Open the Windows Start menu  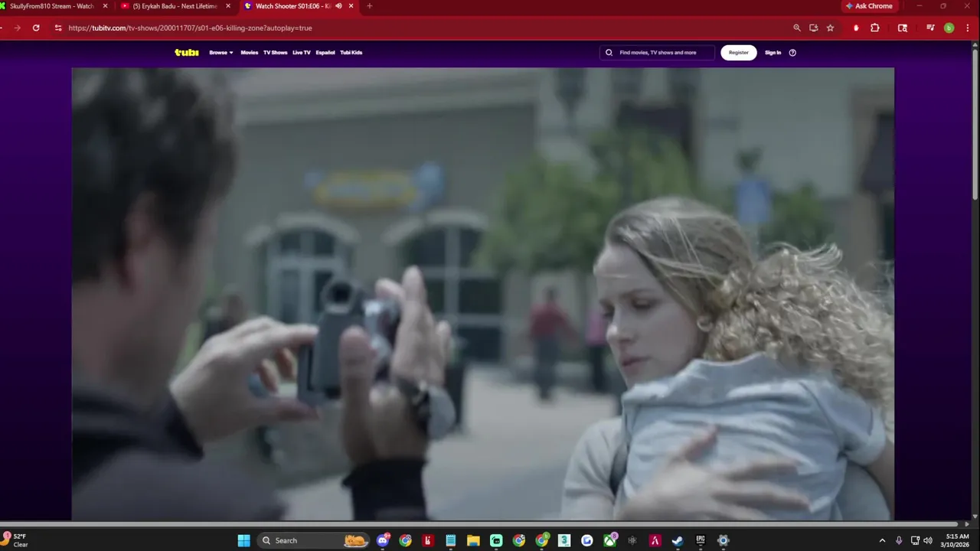(243, 540)
